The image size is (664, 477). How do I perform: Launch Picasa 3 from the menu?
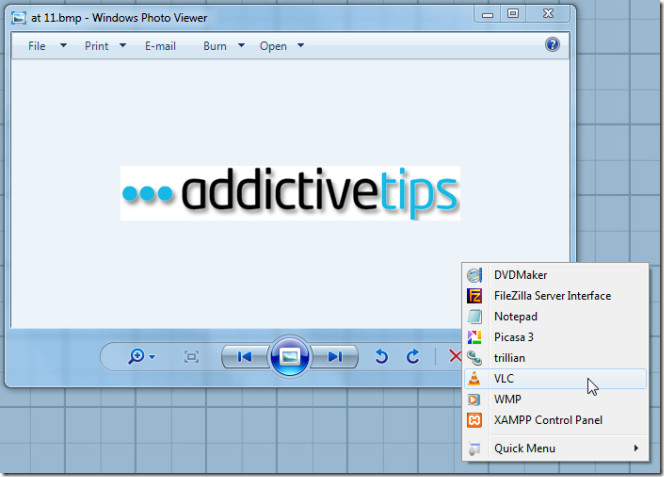[555, 337]
